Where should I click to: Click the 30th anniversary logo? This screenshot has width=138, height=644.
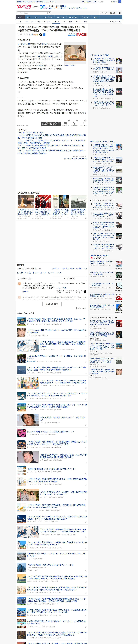click(x=44, y=7)
